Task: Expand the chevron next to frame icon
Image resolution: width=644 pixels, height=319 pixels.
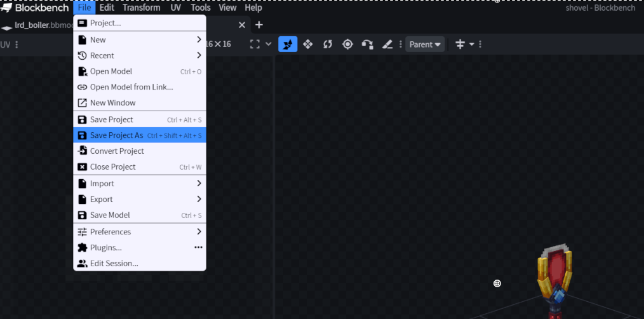Action: 268,44
